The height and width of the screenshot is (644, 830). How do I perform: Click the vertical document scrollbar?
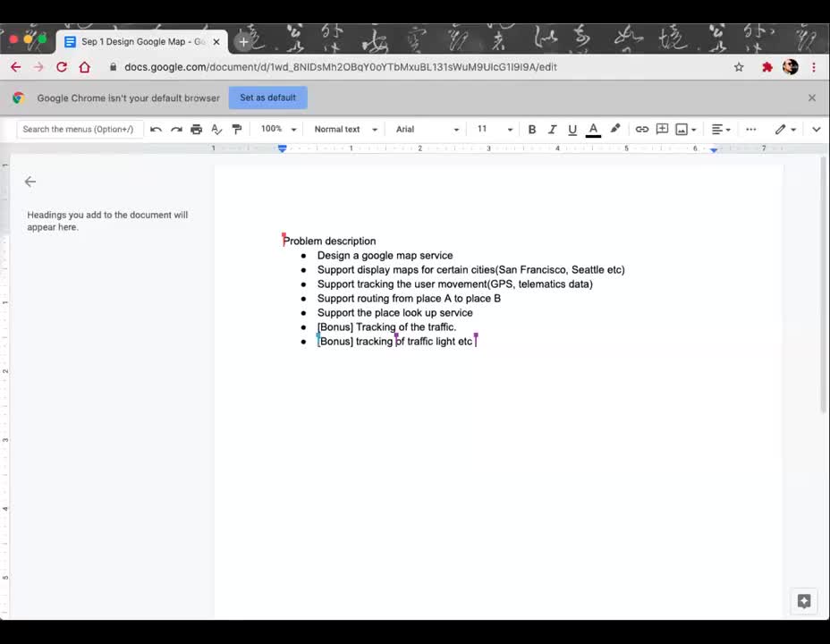823,284
